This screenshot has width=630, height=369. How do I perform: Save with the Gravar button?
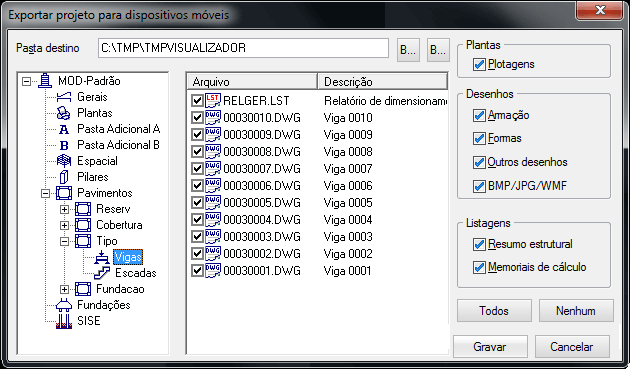tap(490, 346)
